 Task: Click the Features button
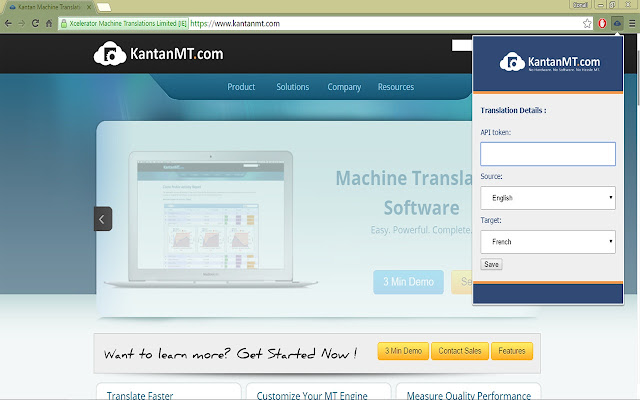tap(512, 351)
